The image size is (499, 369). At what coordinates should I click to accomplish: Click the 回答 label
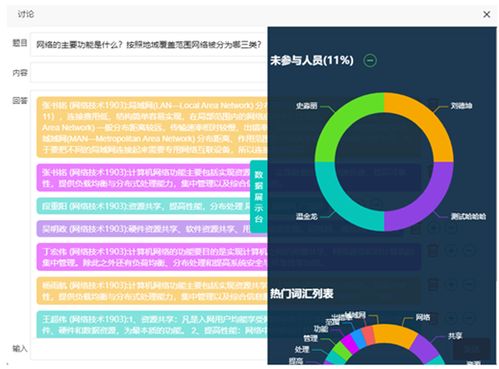pyautogui.click(x=20, y=100)
